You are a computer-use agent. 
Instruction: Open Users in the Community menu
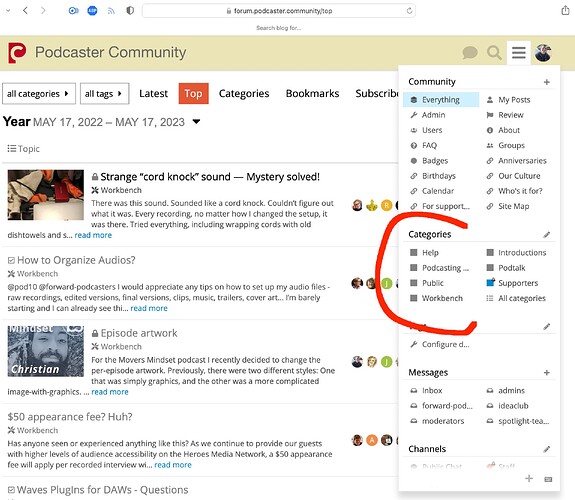click(432, 130)
